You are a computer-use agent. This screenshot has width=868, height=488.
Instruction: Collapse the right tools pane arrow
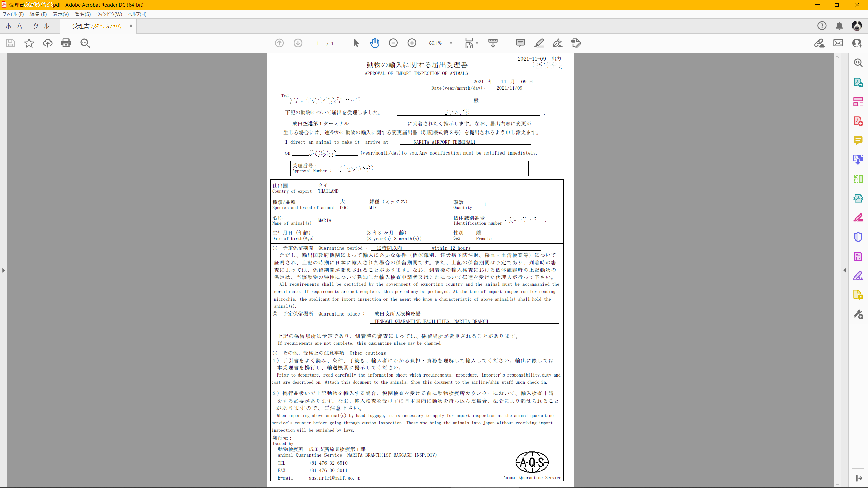point(845,270)
